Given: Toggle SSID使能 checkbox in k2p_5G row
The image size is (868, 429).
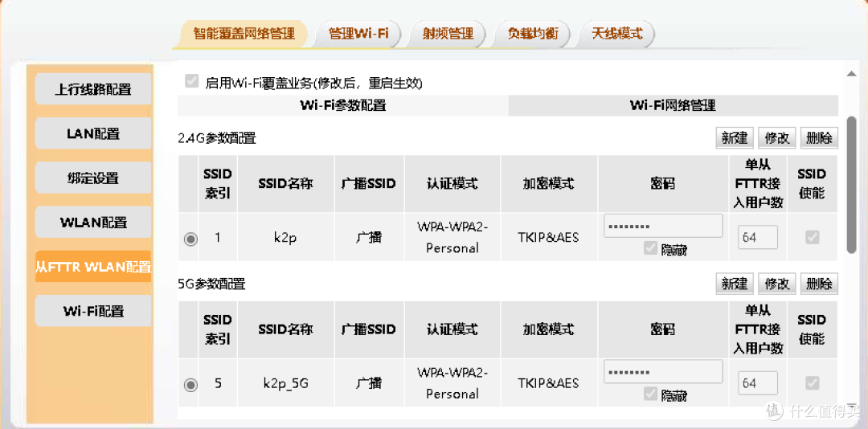Looking at the screenshot, I should [812, 382].
